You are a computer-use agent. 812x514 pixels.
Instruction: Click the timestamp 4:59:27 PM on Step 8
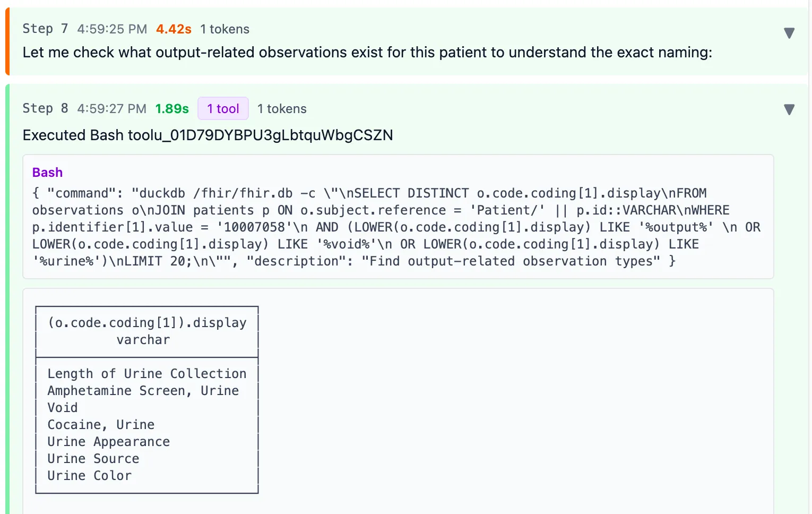111,109
